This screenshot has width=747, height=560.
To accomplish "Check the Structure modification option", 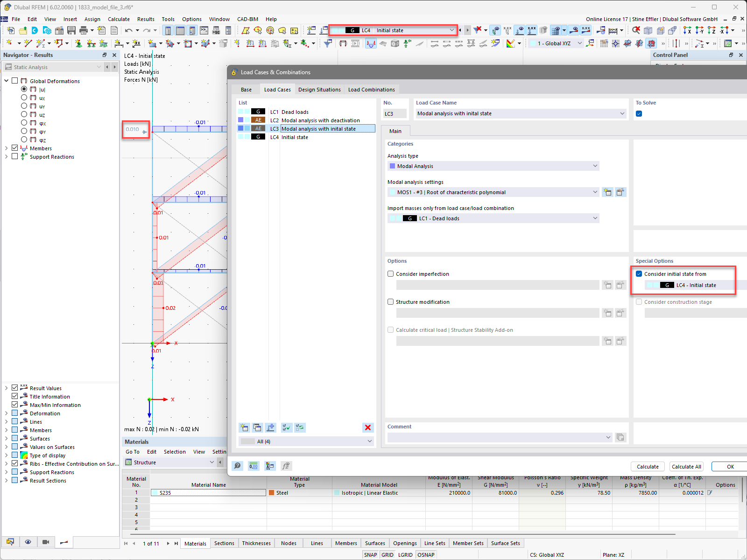I will click(390, 301).
